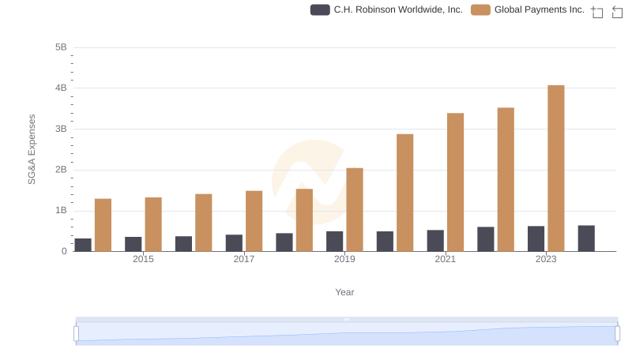This screenshot has width=632, height=364.
Task: Click C.H. Robinson bar for 2015
Action: pos(134,244)
